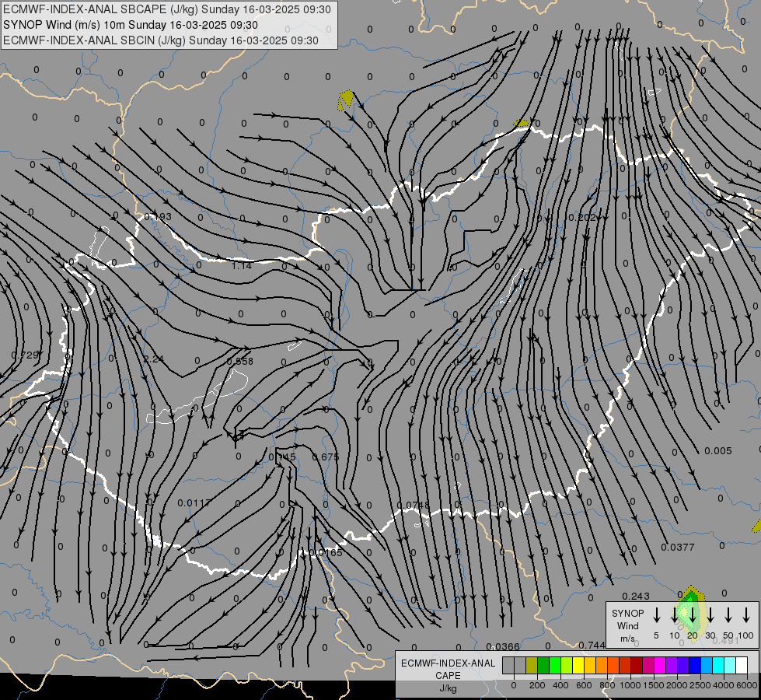This screenshot has width=761, height=700.
Task: Click the map value 0.0366
Action: point(503,646)
